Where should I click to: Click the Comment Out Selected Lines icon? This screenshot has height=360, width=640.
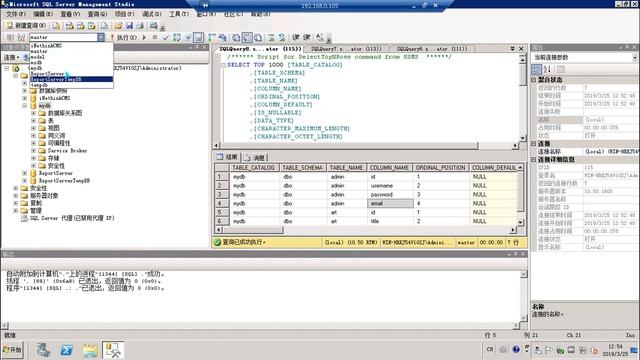coord(271,38)
